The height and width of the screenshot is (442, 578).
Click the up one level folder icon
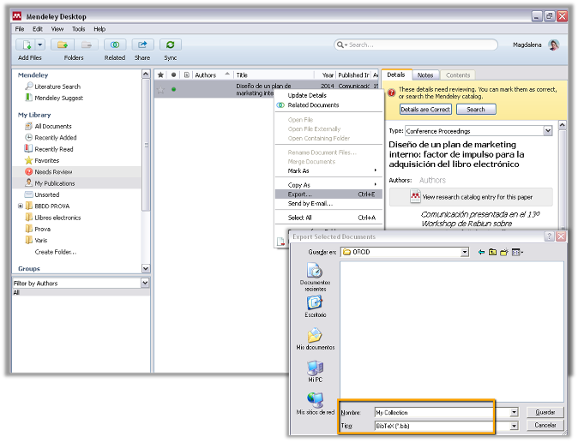click(x=492, y=252)
